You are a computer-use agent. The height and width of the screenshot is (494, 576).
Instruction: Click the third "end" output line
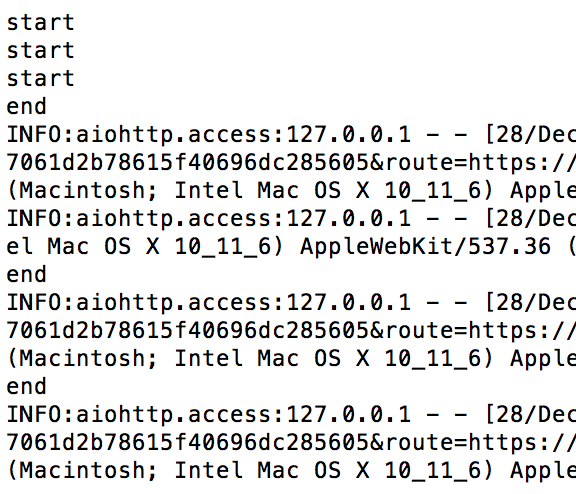pyautogui.click(x=26, y=387)
